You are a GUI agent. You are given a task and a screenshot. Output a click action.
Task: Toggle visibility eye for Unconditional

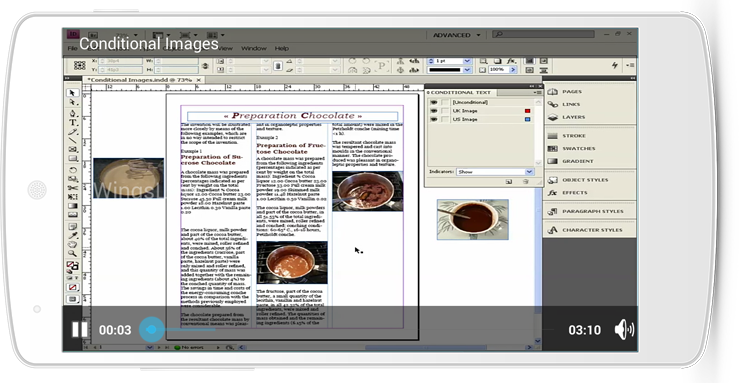click(x=434, y=102)
